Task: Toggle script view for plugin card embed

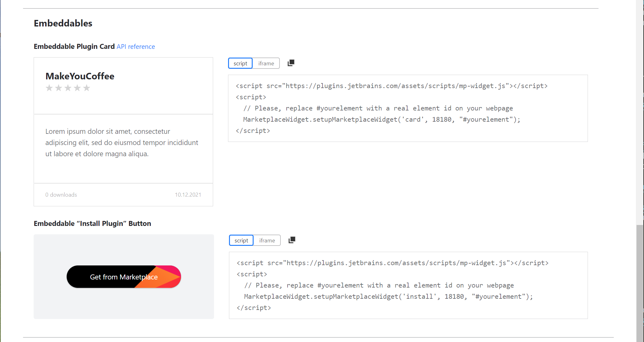Action: (x=240, y=63)
